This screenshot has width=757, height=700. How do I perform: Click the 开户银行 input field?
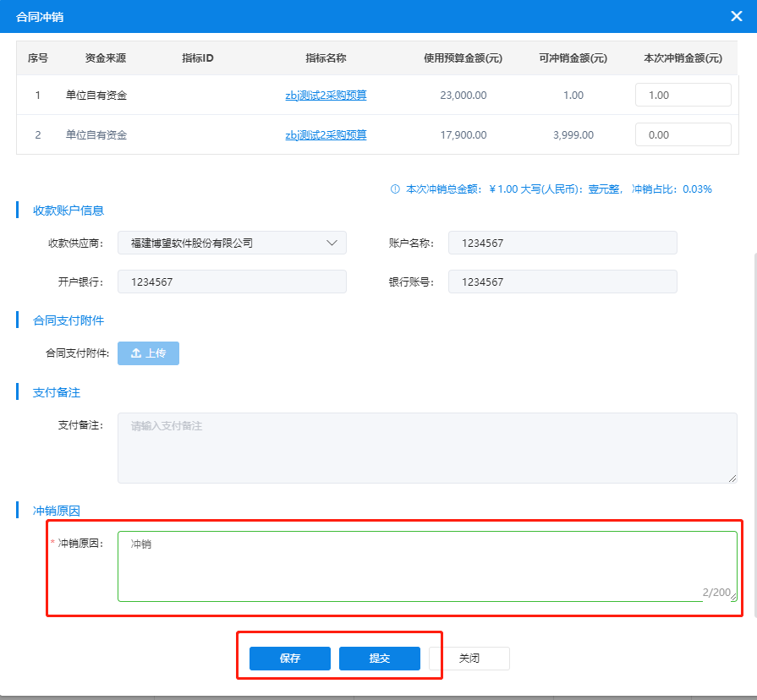pos(232,282)
